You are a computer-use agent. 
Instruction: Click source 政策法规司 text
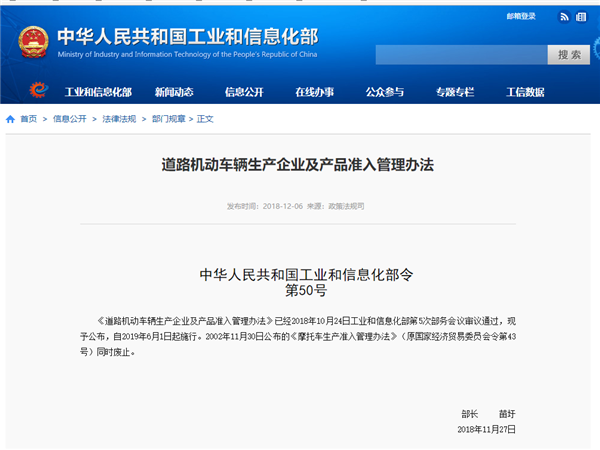346,206
